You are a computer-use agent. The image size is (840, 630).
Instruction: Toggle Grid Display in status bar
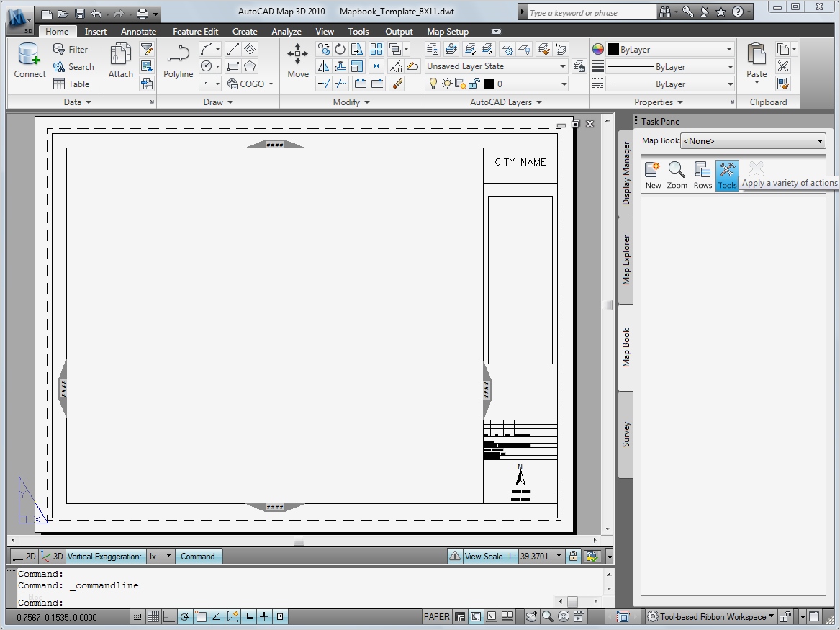point(153,616)
